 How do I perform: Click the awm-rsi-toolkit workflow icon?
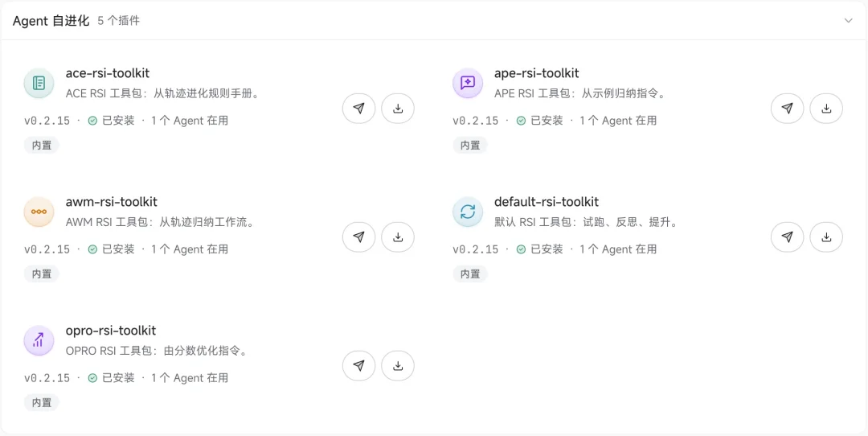(x=39, y=212)
